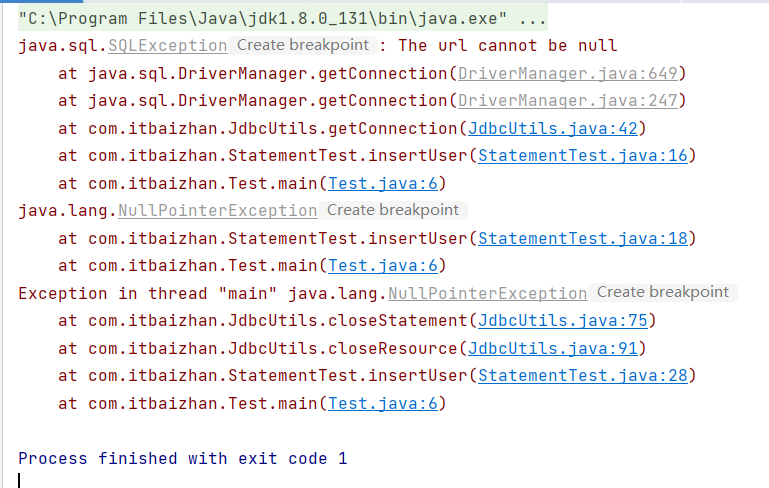Screen dimensions: 769x488
Task: Place caret on empty last console line
Action: tap(20, 481)
